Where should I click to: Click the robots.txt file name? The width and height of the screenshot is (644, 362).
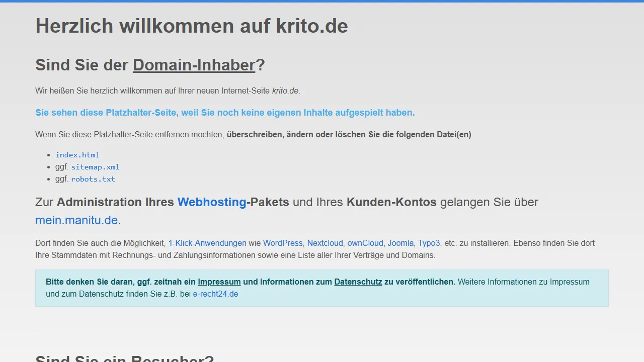point(93,179)
